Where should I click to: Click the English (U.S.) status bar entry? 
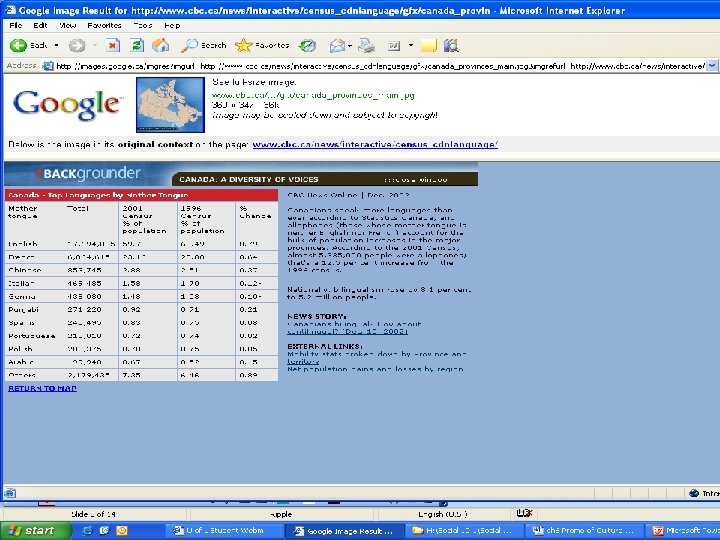[443, 514]
